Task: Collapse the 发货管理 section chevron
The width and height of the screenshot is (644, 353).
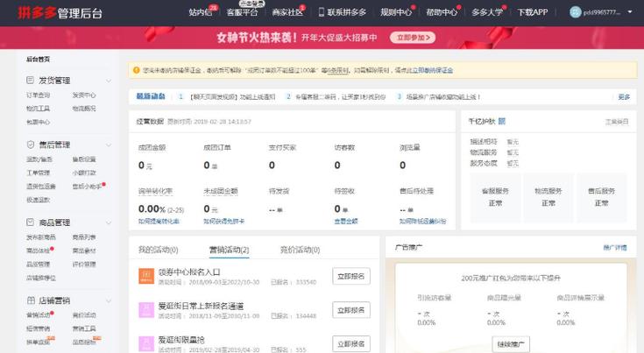Action: (109, 81)
